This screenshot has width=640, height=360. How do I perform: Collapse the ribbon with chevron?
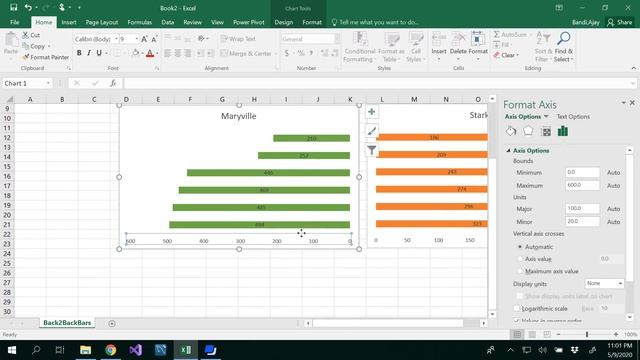coord(633,68)
